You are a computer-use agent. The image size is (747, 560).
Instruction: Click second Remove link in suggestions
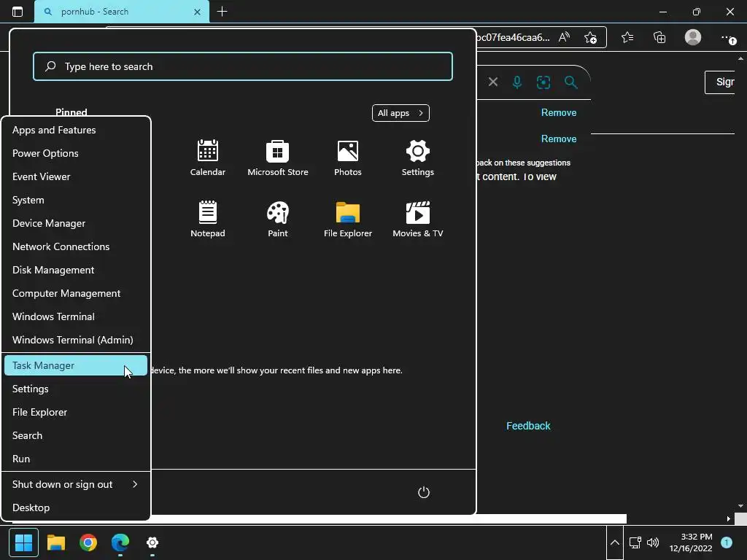pyautogui.click(x=558, y=139)
